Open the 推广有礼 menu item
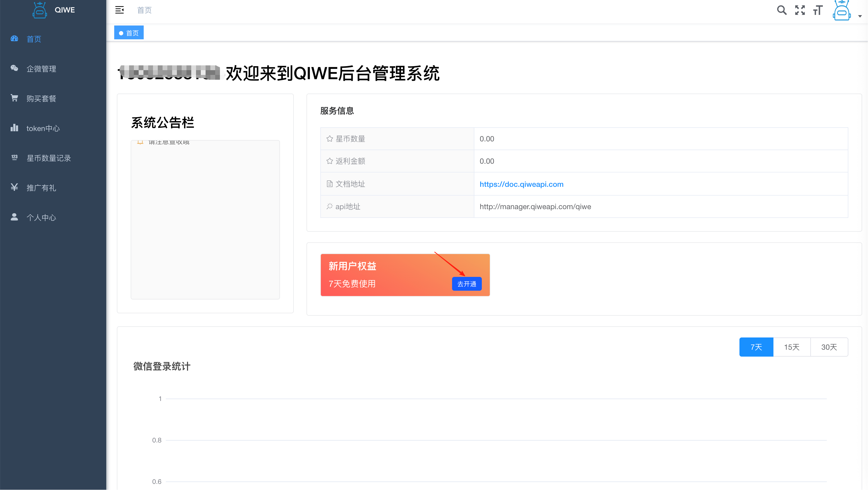 click(x=41, y=188)
